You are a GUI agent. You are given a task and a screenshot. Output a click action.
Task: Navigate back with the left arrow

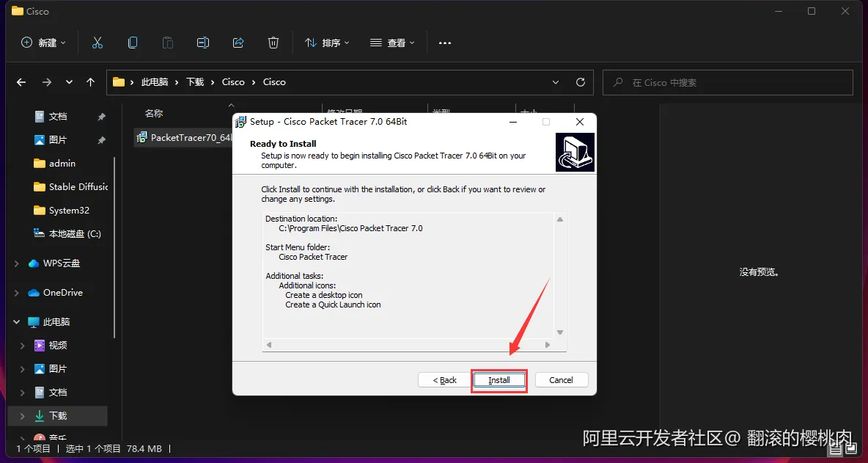point(21,82)
